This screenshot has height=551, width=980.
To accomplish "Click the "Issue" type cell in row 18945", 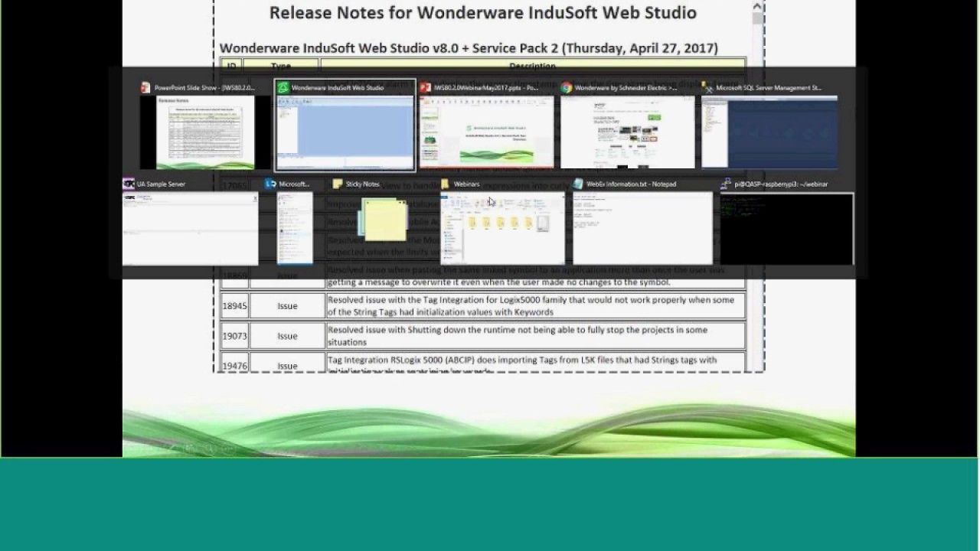I will click(287, 306).
